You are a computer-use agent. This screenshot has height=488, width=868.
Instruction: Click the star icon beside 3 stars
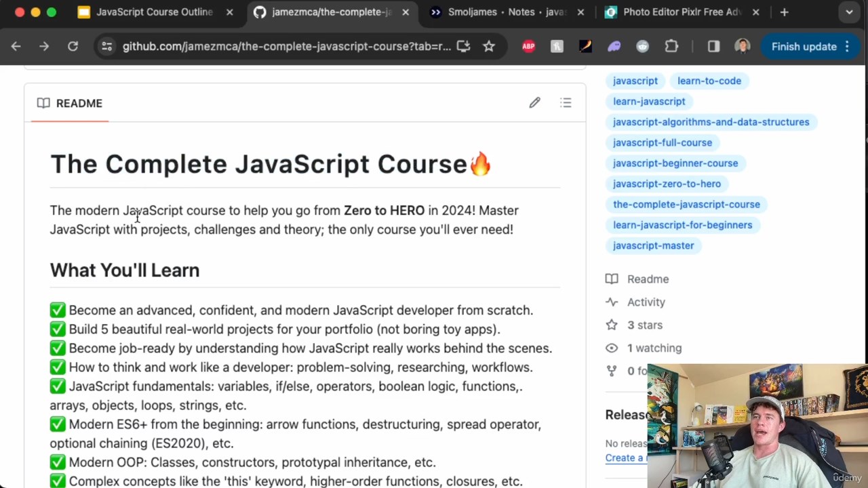click(612, 325)
